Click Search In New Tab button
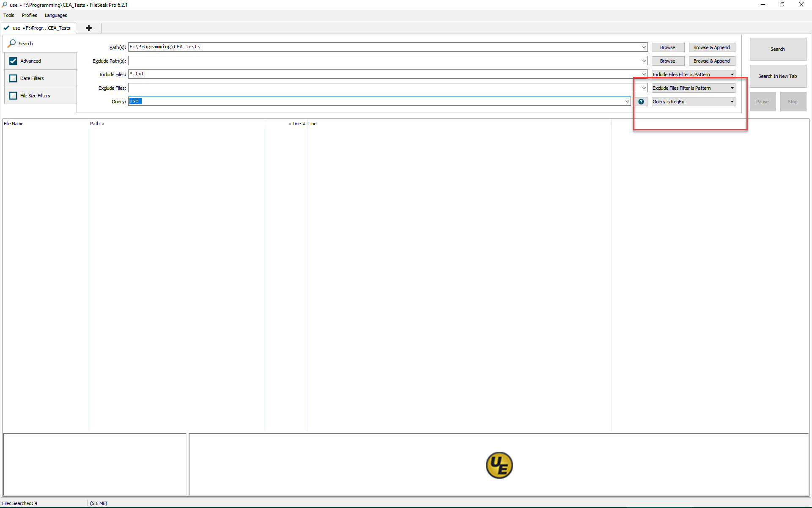 (777, 76)
